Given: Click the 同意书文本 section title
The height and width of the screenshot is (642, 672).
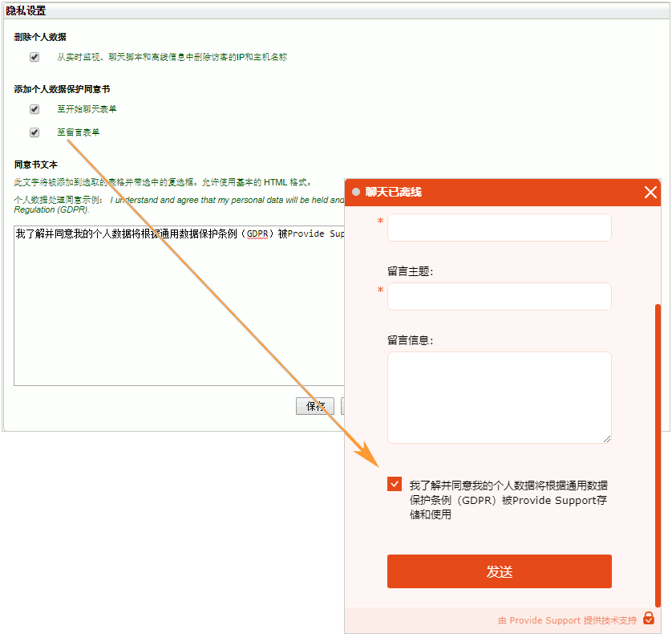Looking at the screenshot, I should pyautogui.click(x=35, y=165).
